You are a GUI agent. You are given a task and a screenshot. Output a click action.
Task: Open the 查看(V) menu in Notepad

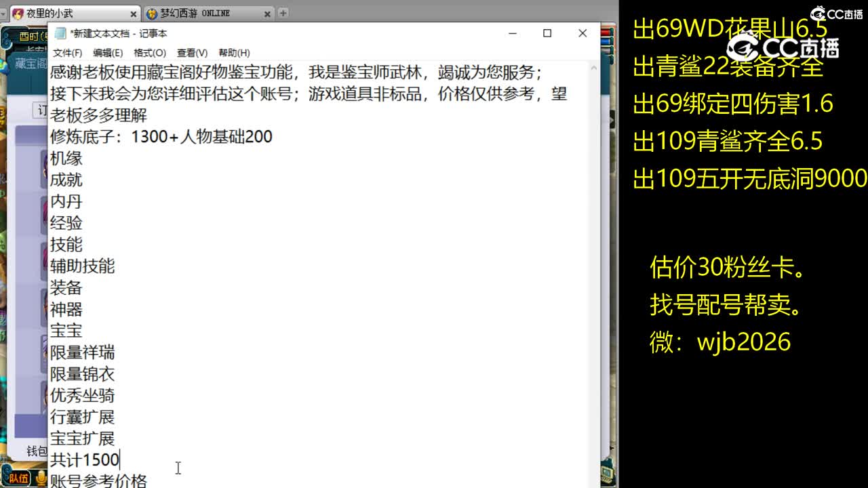(x=192, y=53)
